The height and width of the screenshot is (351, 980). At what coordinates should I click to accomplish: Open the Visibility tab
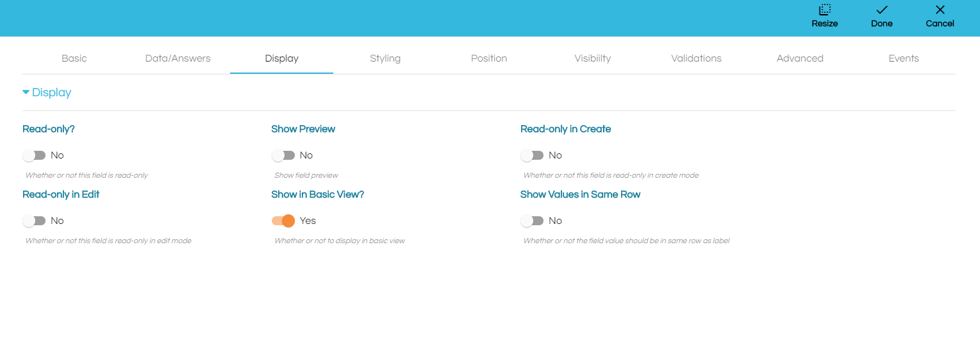point(592,58)
